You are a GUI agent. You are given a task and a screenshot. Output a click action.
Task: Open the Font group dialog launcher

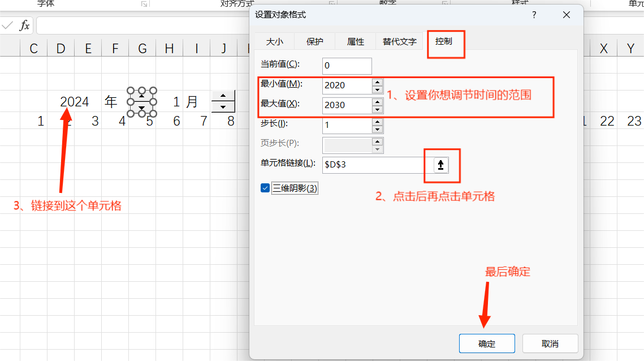pyautogui.click(x=145, y=5)
